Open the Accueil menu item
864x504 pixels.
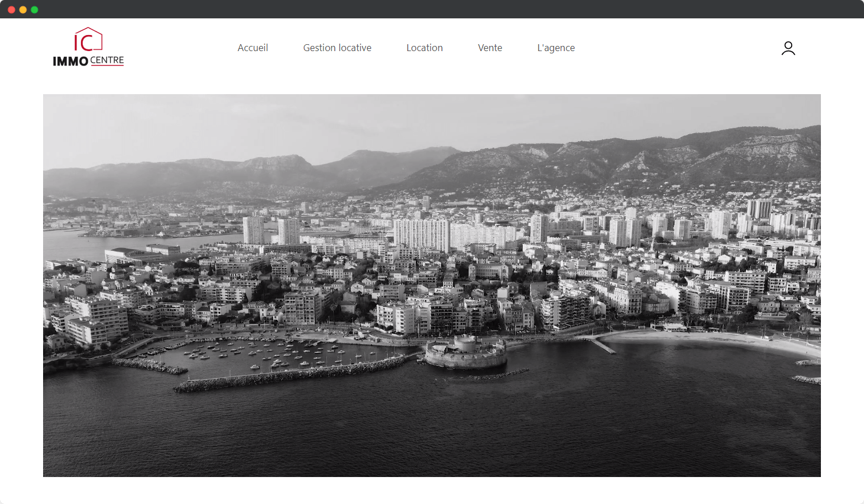[x=253, y=48]
